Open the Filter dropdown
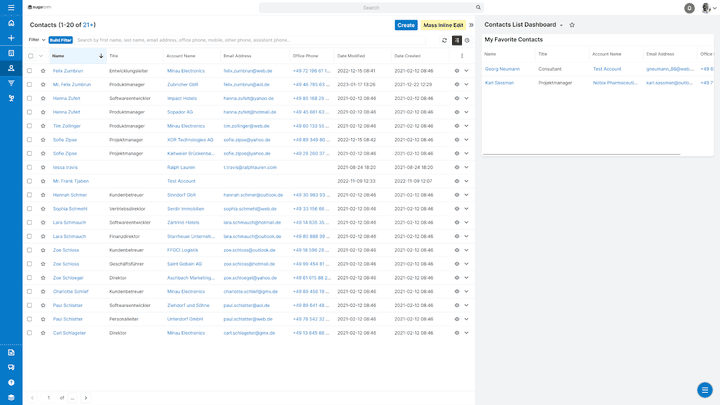Image resolution: width=720 pixels, height=405 pixels. click(37, 40)
